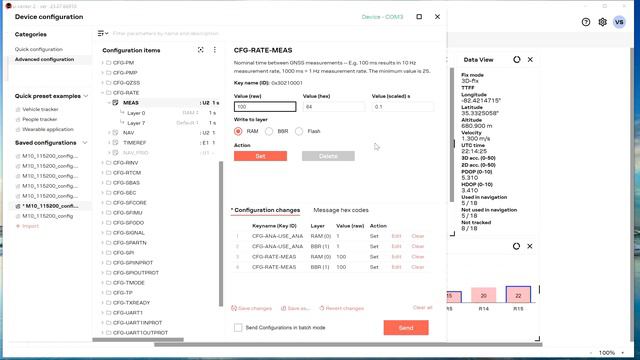Open the first M10_115200_config saved file
This screenshot has width=640, height=360.
click(x=47, y=156)
